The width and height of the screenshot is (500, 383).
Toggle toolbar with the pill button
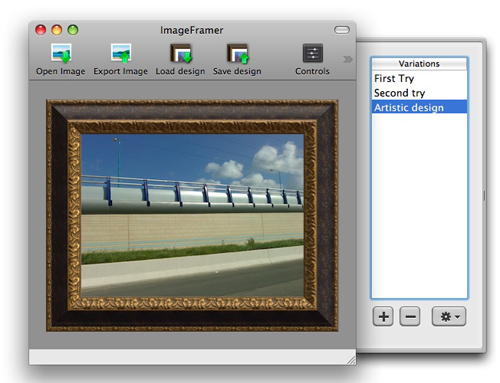(x=342, y=30)
